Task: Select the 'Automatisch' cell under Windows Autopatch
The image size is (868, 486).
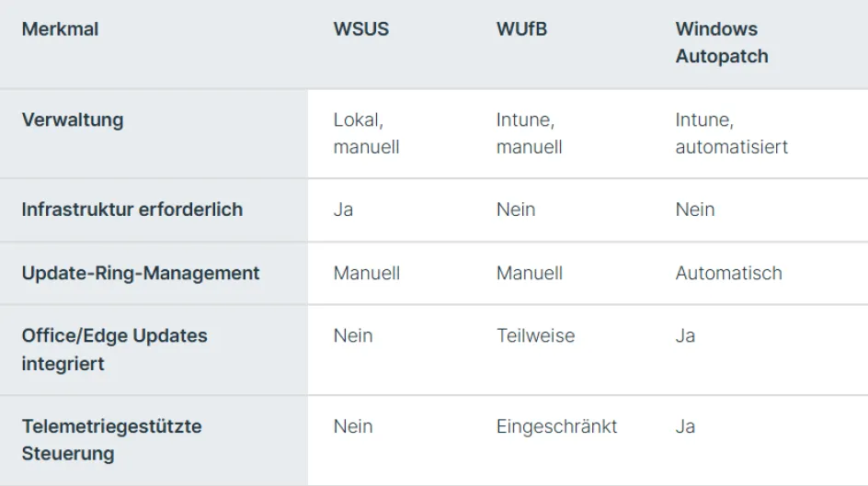Action: click(x=728, y=273)
